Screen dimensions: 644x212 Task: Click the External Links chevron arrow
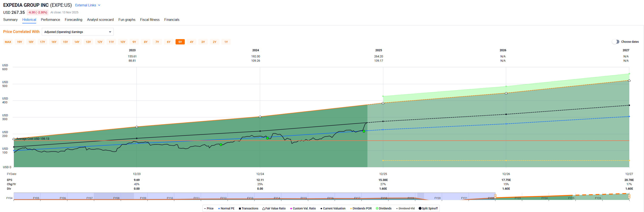pos(99,5)
